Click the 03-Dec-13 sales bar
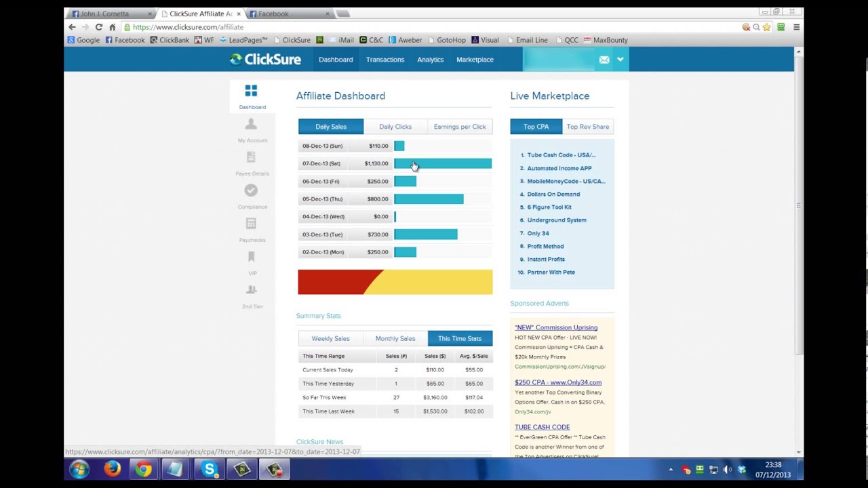The image size is (868, 488). point(426,235)
